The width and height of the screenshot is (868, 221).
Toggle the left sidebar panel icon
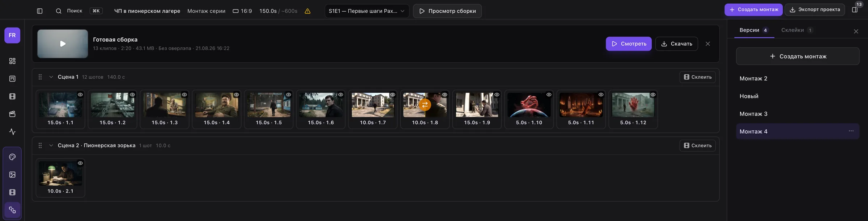point(40,11)
